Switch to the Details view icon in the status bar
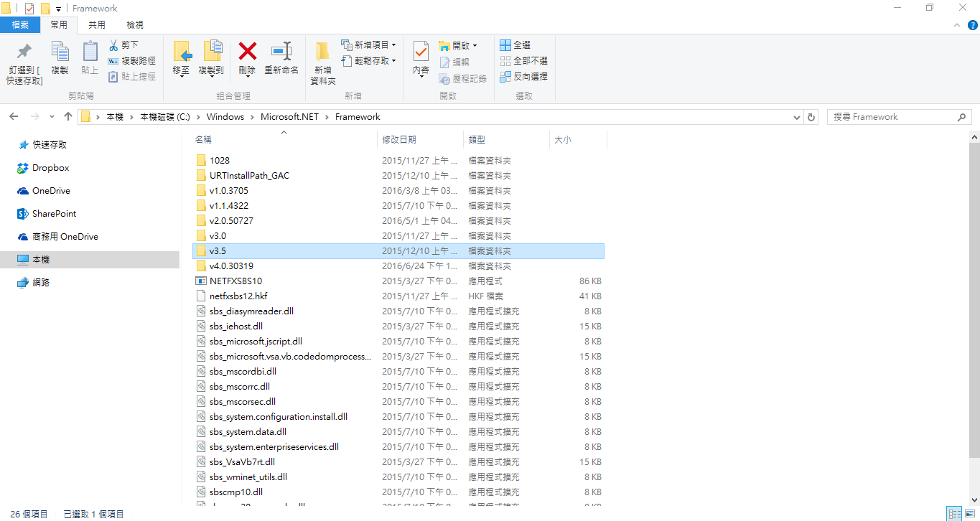 click(x=955, y=514)
